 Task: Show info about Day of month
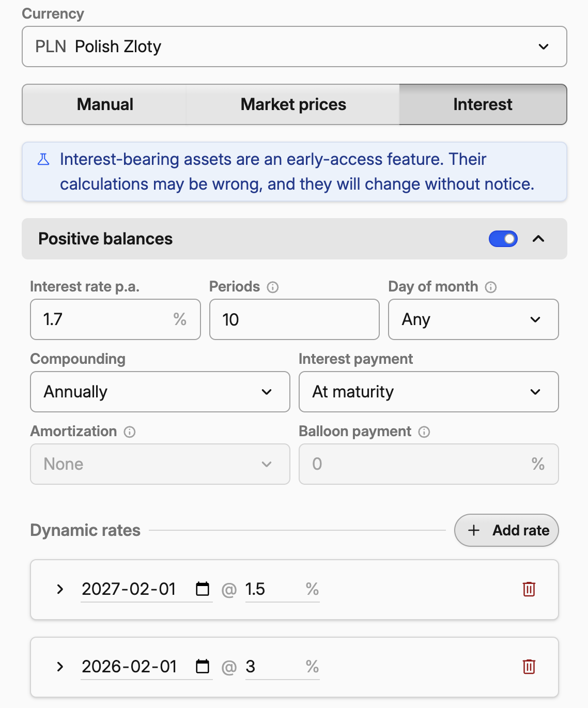click(x=491, y=287)
